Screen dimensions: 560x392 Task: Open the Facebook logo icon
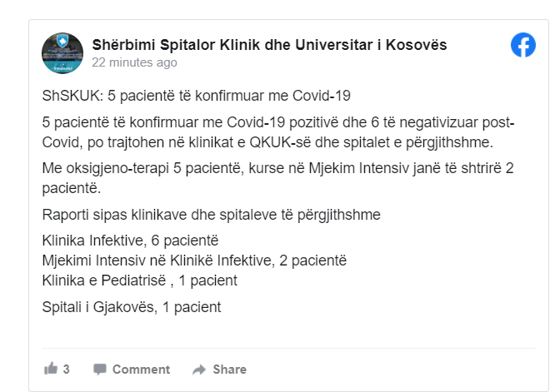522,45
